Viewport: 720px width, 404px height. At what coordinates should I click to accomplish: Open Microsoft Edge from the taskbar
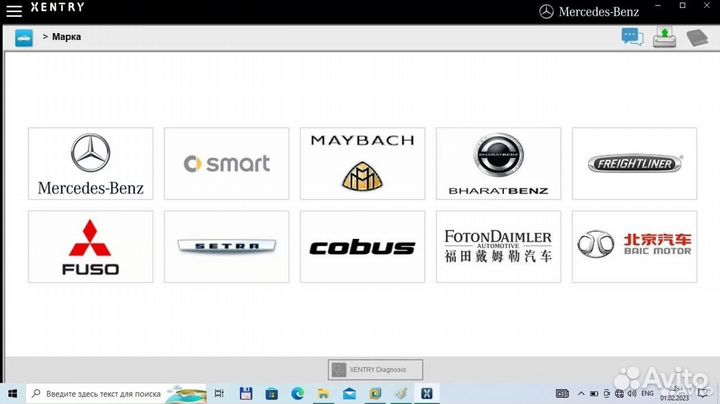click(x=298, y=393)
